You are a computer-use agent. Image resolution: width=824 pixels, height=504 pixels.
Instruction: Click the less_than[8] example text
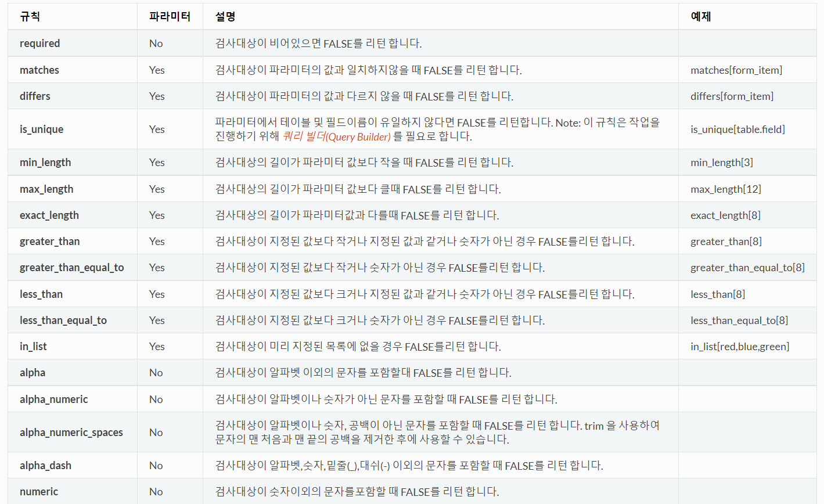[717, 294]
